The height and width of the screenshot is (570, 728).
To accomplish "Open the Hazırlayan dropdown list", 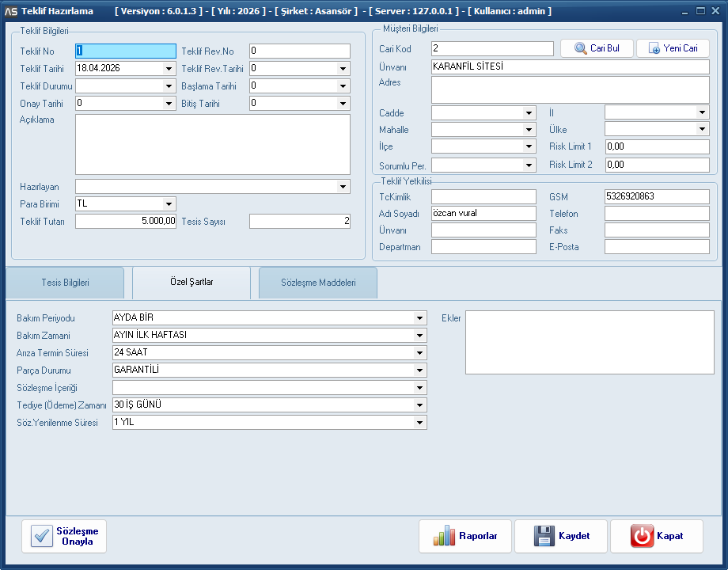I will tap(343, 187).
